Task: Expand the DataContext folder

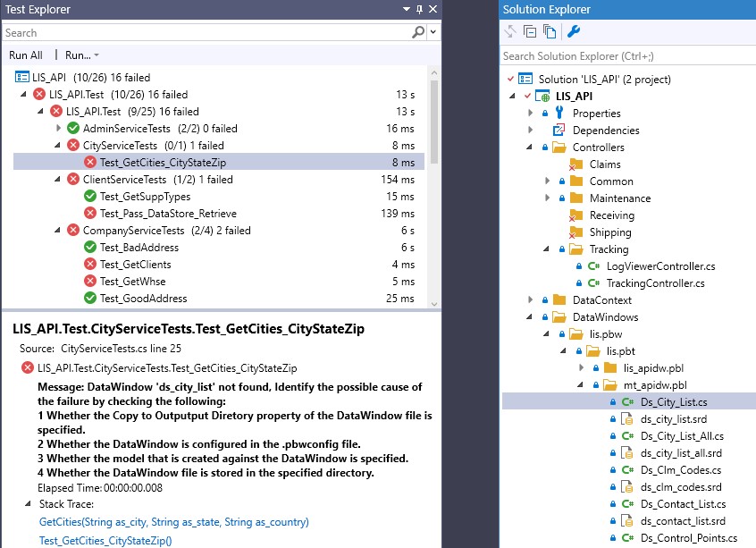Action: (531, 300)
